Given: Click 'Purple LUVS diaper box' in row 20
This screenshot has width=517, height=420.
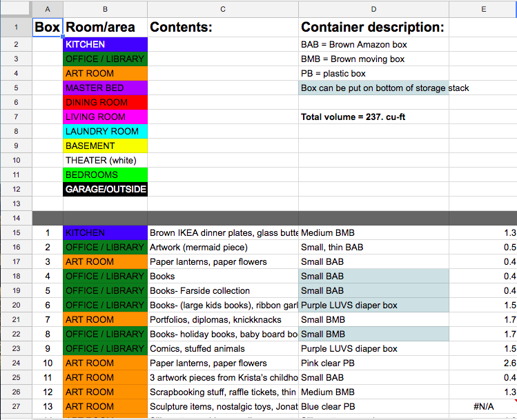Looking at the screenshot, I should click(373, 306).
